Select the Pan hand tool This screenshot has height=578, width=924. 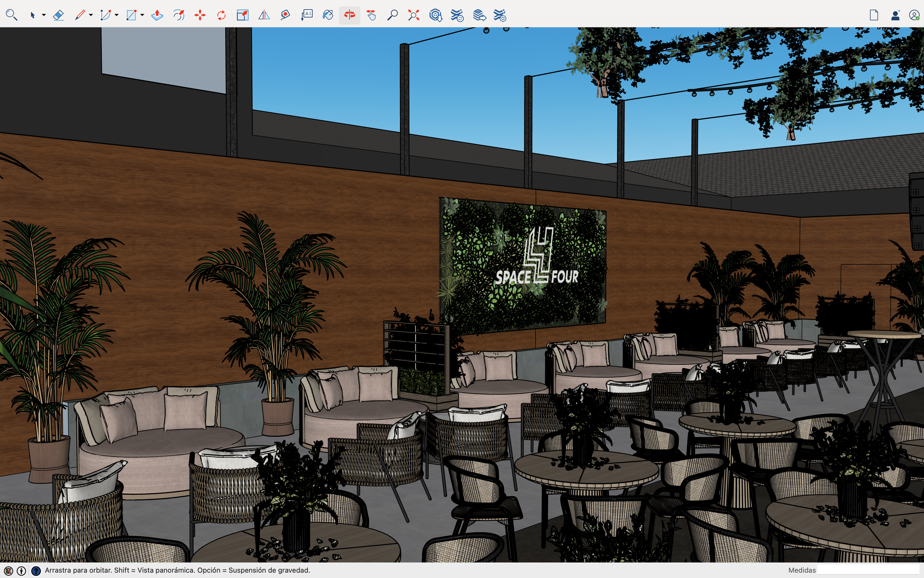(x=371, y=15)
